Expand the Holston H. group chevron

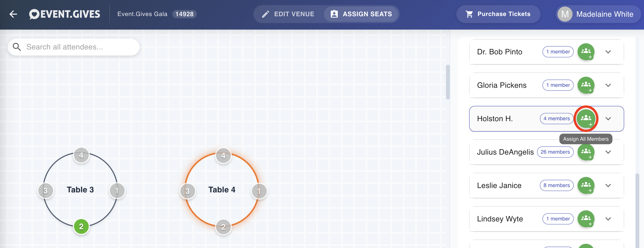coord(608,119)
